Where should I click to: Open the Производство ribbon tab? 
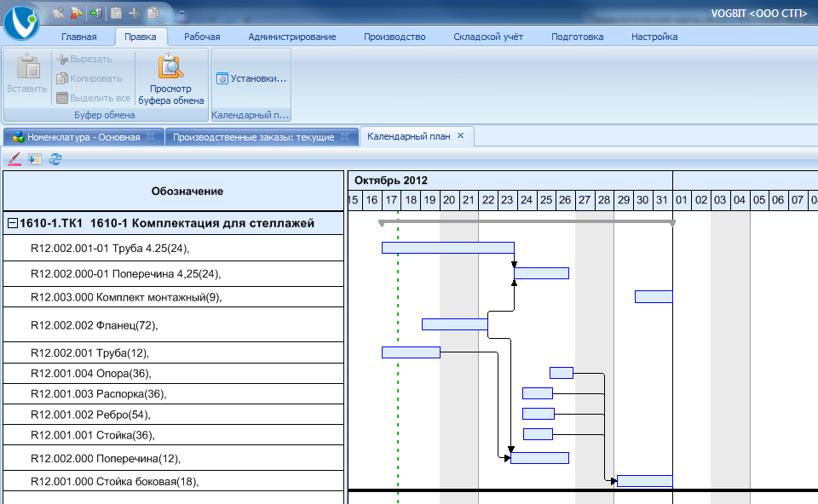[395, 37]
